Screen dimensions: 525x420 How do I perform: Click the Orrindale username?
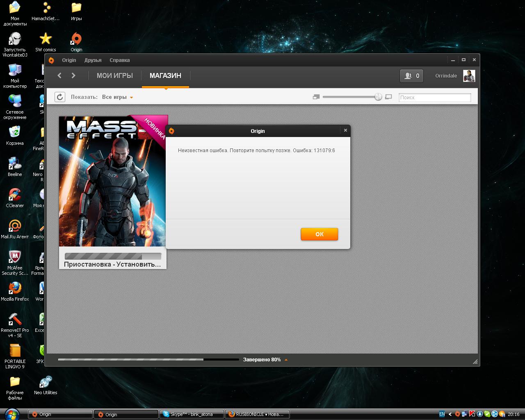[x=446, y=75]
